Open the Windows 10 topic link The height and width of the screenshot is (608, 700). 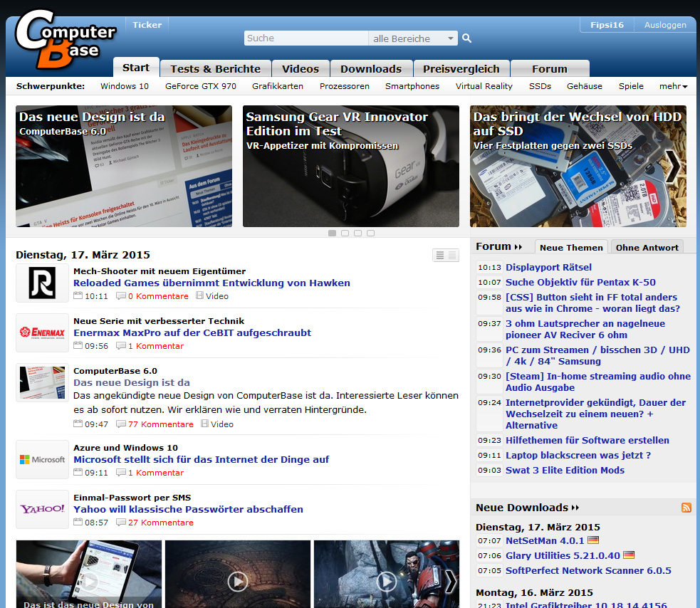click(125, 86)
